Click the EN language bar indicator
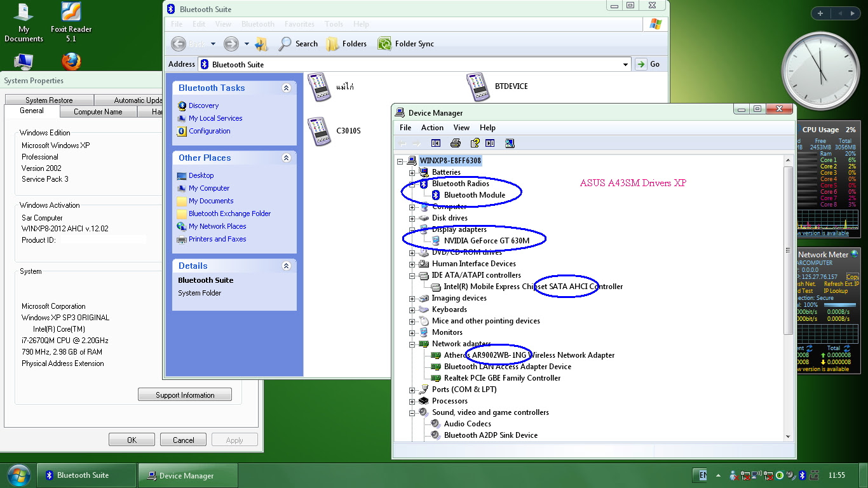The image size is (868, 488). tap(702, 475)
